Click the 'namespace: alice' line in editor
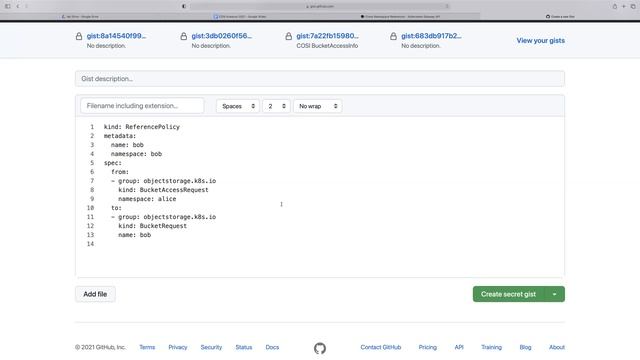The width and height of the screenshot is (640, 360). point(147,199)
